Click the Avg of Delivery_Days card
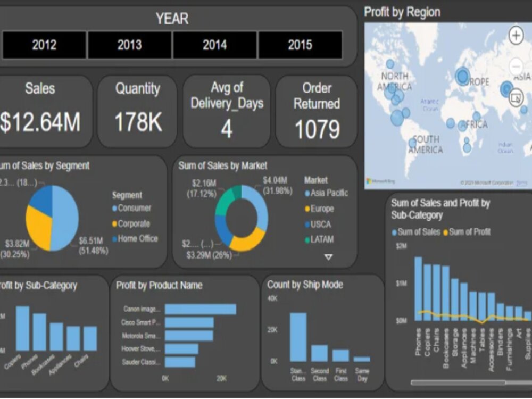532x399 pixels. coord(226,111)
